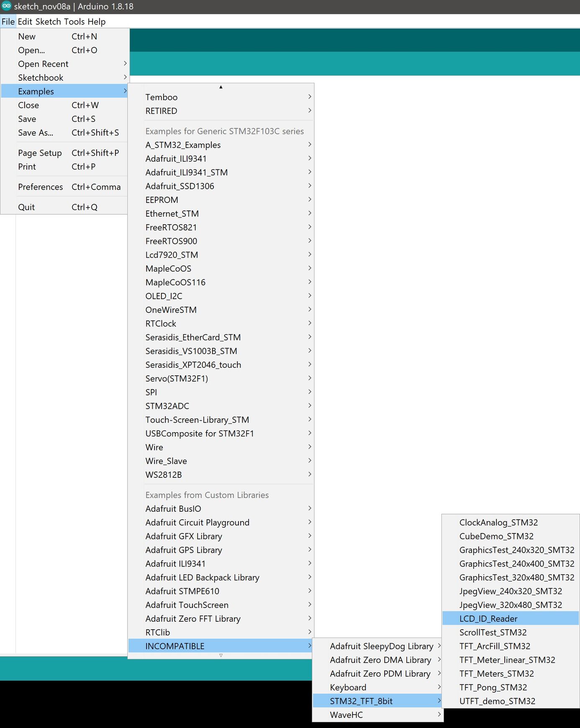Expand Adafruit_SSD1306 examples
The width and height of the screenshot is (580, 728).
point(221,186)
